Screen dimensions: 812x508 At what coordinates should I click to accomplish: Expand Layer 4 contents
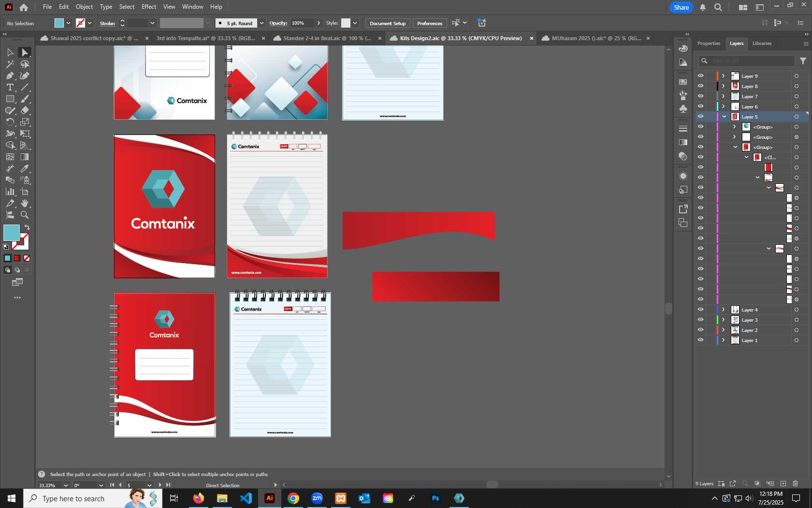coord(724,310)
